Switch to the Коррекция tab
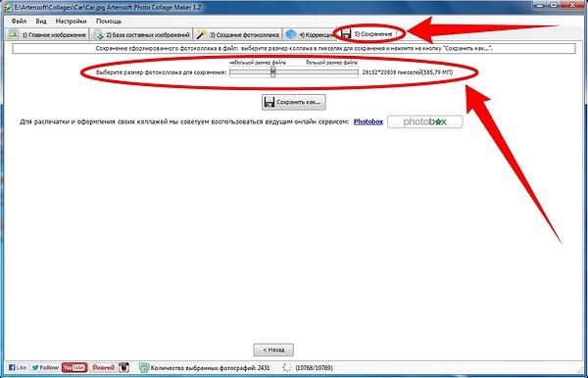The width and height of the screenshot is (588, 378). (310, 34)
